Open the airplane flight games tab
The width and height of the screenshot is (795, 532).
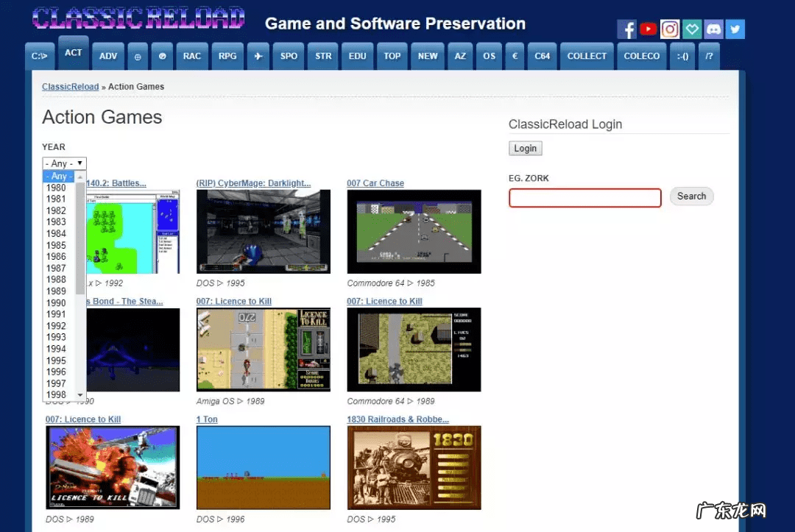(258, 56)
